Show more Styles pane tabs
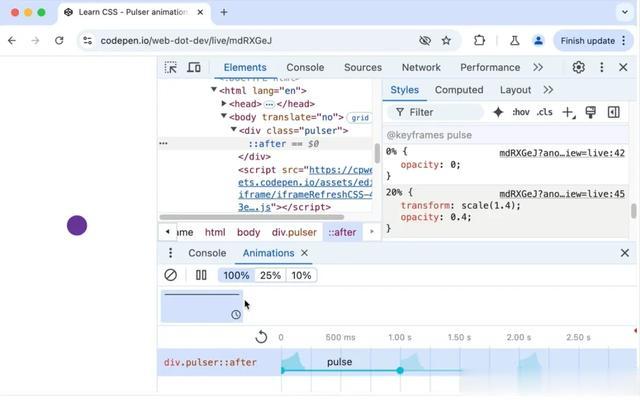The image size is (640, 402). click(x=548, y=90)
